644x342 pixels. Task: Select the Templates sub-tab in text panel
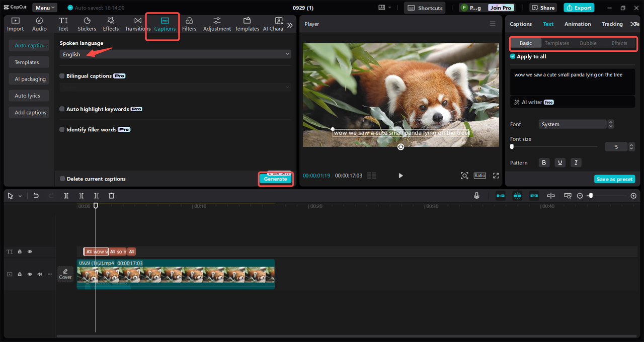click(557, 43)
